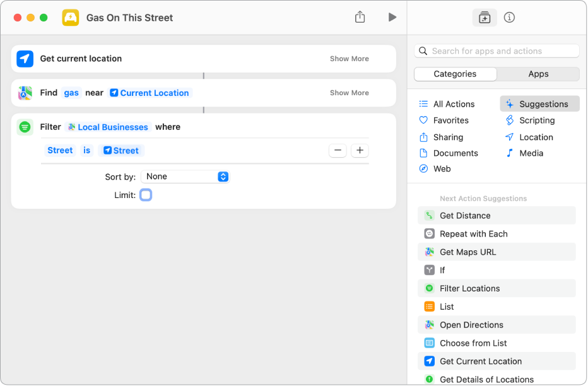The width and height of the screenshot is (588, 386).
Task: Open the shortcut details info icon
Action: (x=509, y=18)
